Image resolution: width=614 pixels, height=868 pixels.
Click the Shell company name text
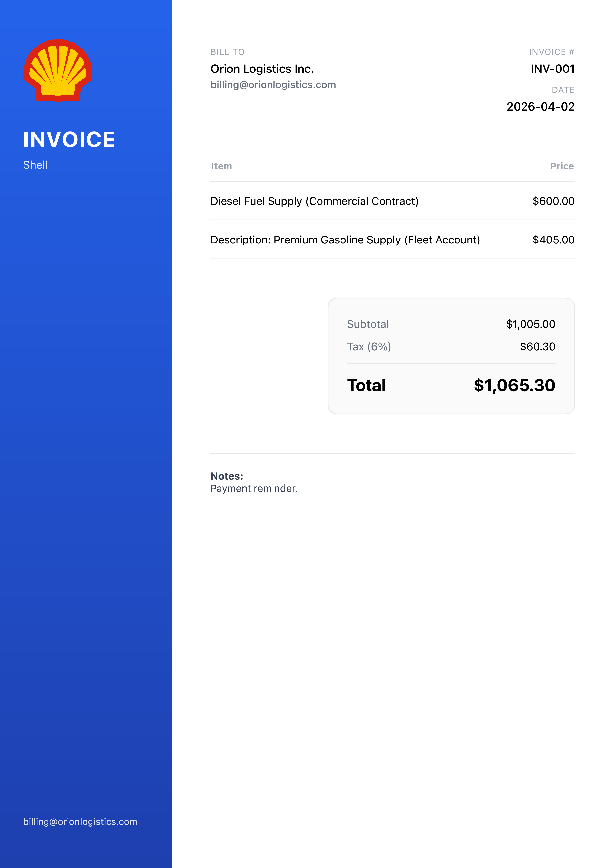pos(35,165)
